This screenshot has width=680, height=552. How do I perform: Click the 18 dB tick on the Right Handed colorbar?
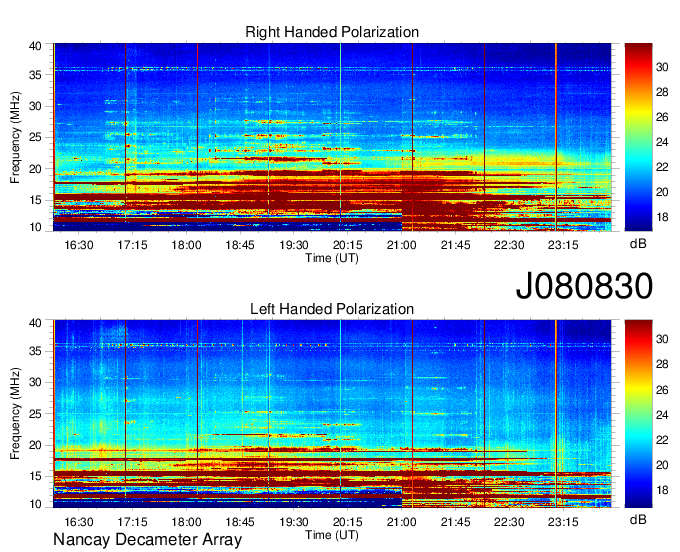point(662,217)
